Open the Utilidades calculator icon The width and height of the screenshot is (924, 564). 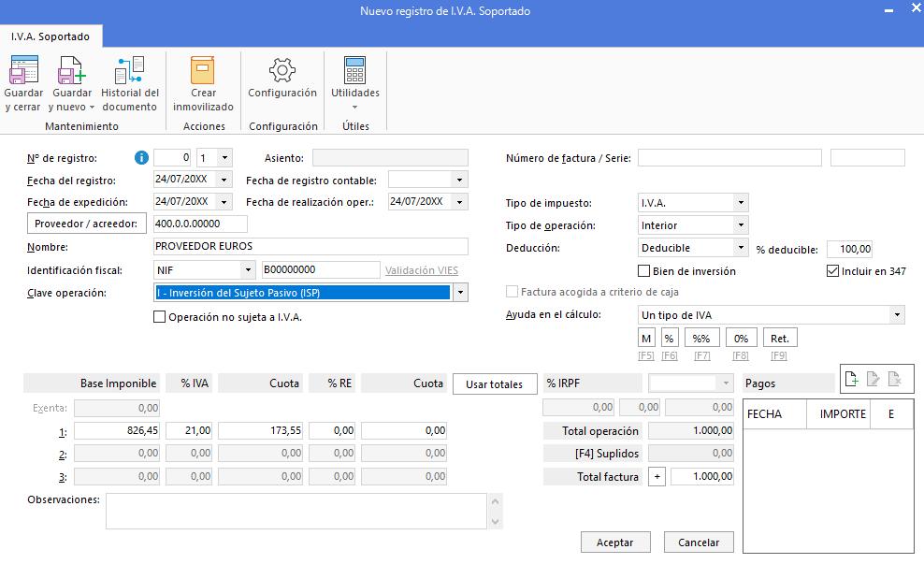(354, 71)
